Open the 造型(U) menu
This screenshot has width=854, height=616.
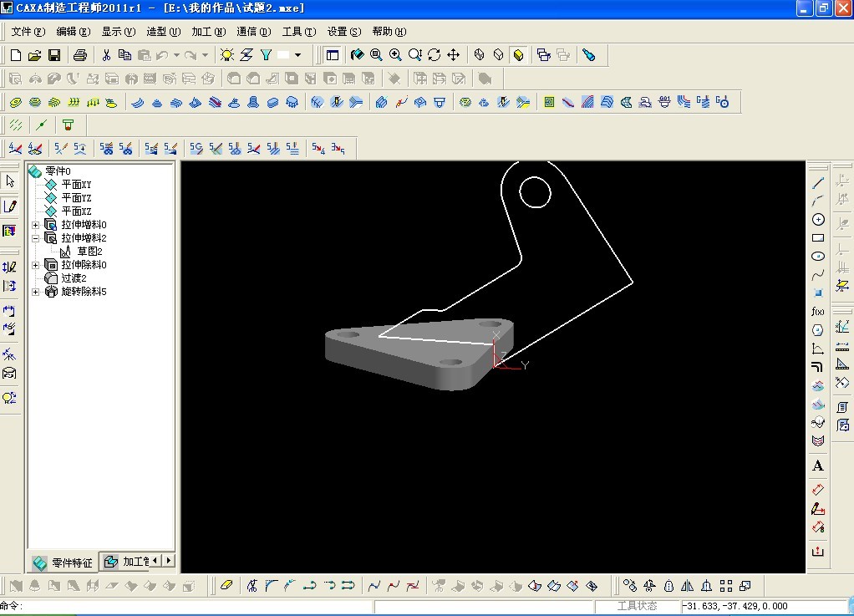coord(164,32)
